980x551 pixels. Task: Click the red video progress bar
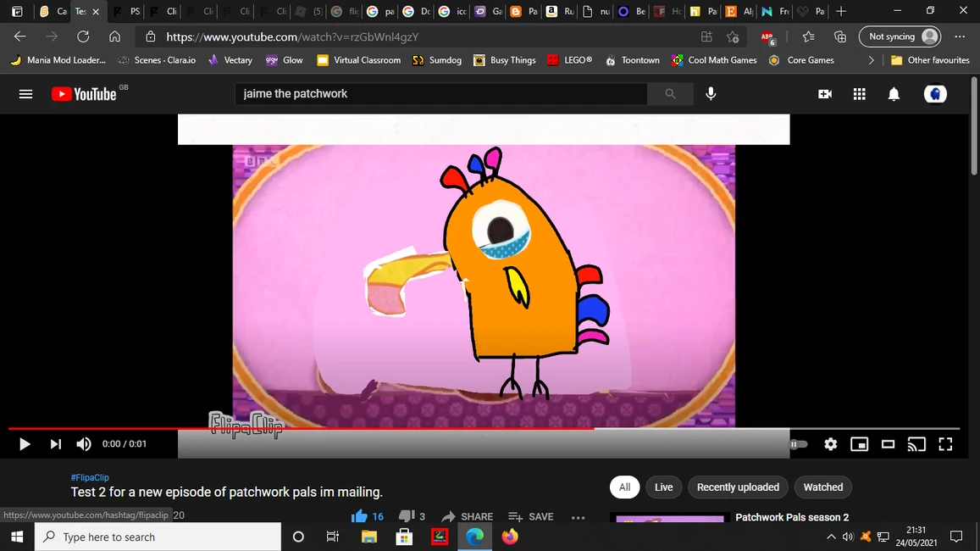coord(339,428)
